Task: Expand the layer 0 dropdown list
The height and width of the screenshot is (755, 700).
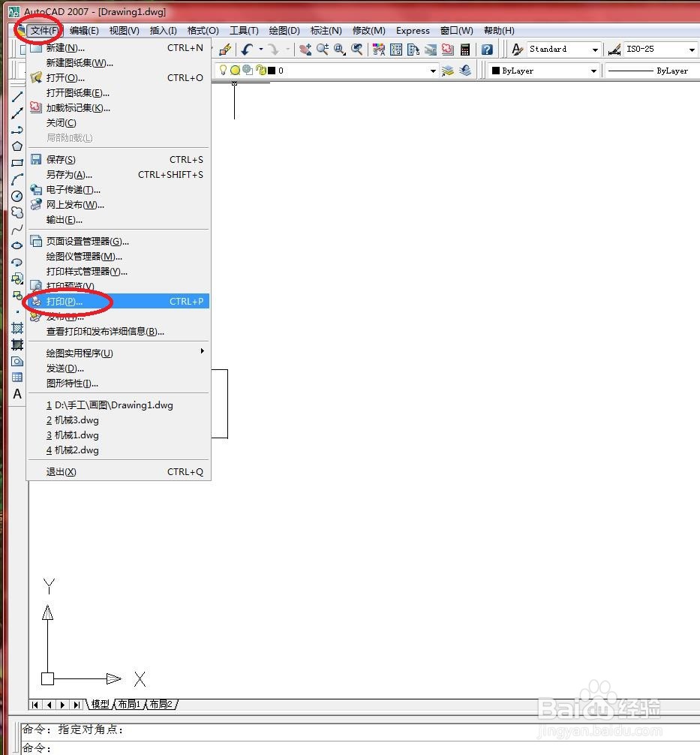Action: click(x=433, y=71)
